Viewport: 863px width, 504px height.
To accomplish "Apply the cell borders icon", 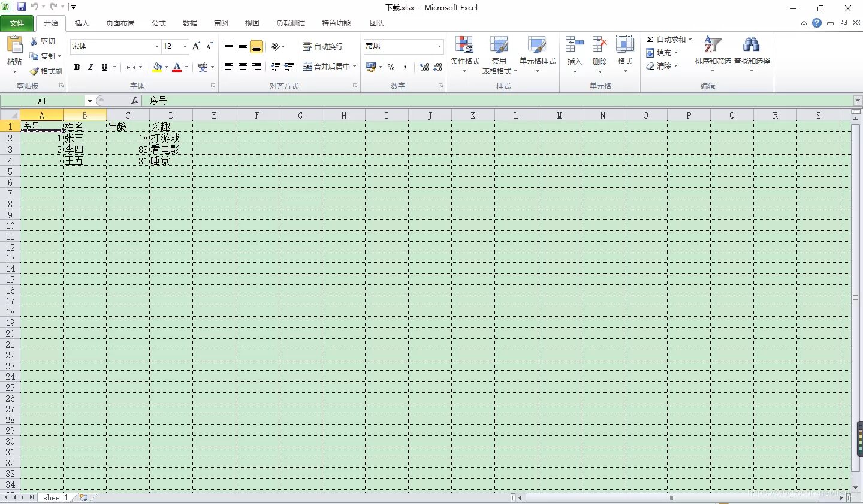I will (x=131, y=67).
